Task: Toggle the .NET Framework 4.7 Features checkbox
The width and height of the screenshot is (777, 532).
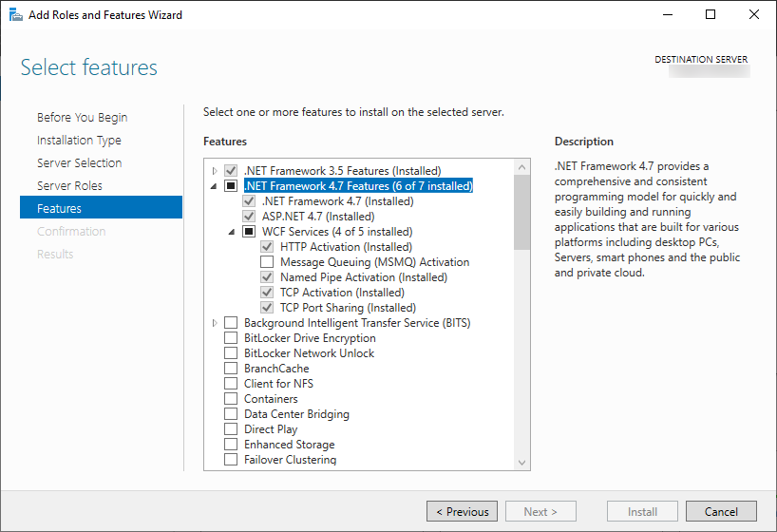Action: (x=231, y=186)
